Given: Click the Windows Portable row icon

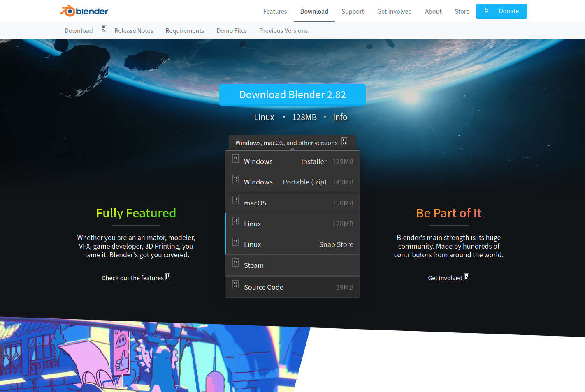Looking at the screenshot, I should pos(236,179).
